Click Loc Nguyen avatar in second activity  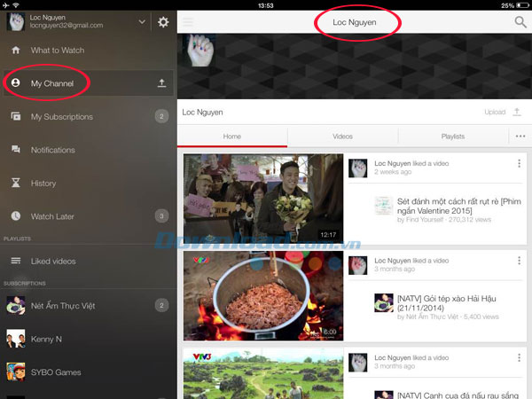[x=358, y=265]
